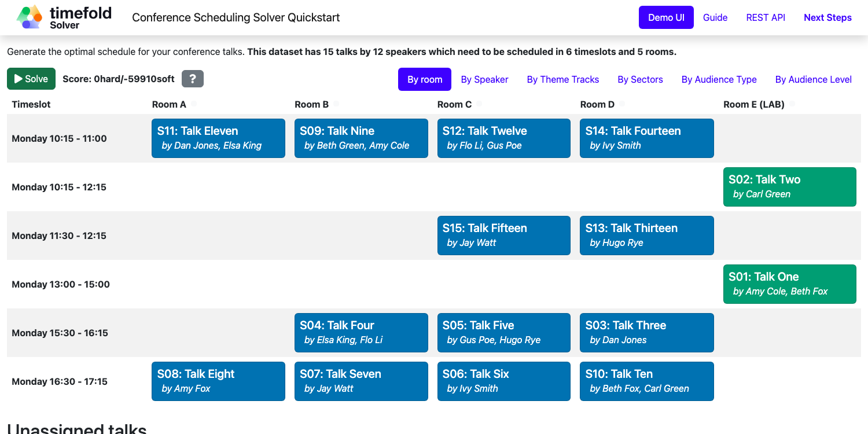Open the score analysis question mark button
Viewport: 868px width, 434px height.
tap(193, 79)
